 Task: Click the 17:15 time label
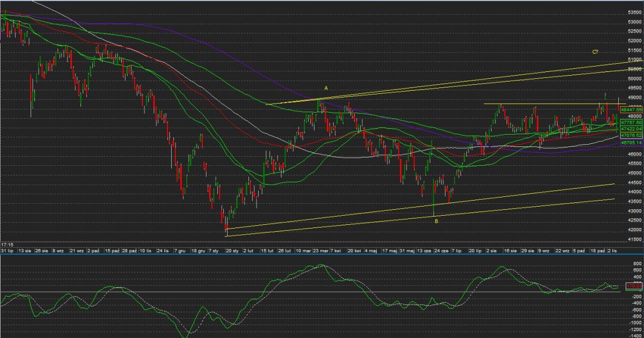7,244
